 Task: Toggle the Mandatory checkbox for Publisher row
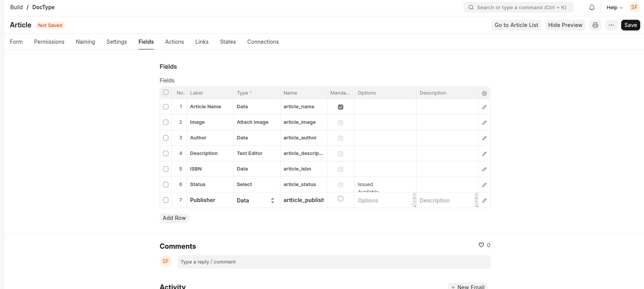[341, 199]
